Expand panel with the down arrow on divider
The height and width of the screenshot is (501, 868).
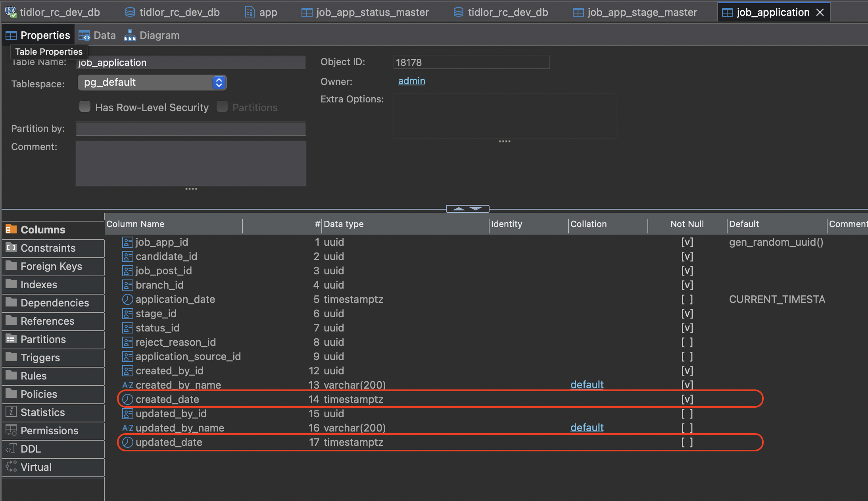476,209
